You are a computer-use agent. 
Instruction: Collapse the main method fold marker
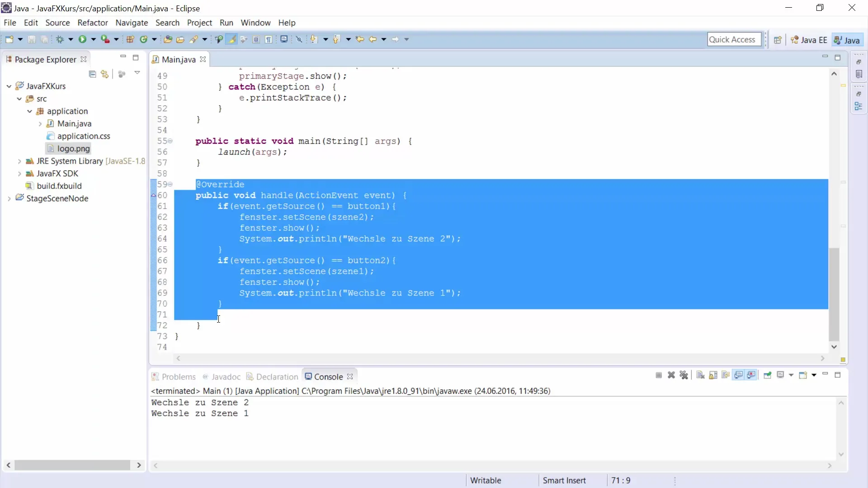[170, 141]
